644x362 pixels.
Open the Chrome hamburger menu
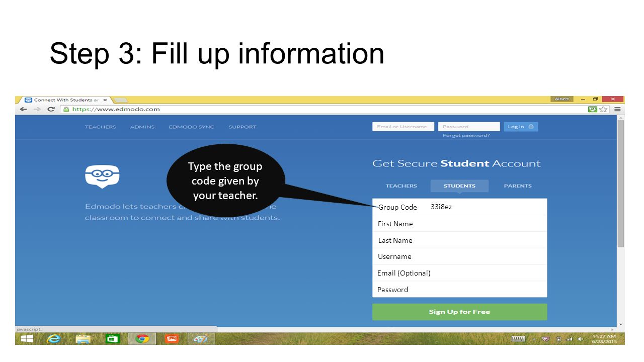point(617,109)
